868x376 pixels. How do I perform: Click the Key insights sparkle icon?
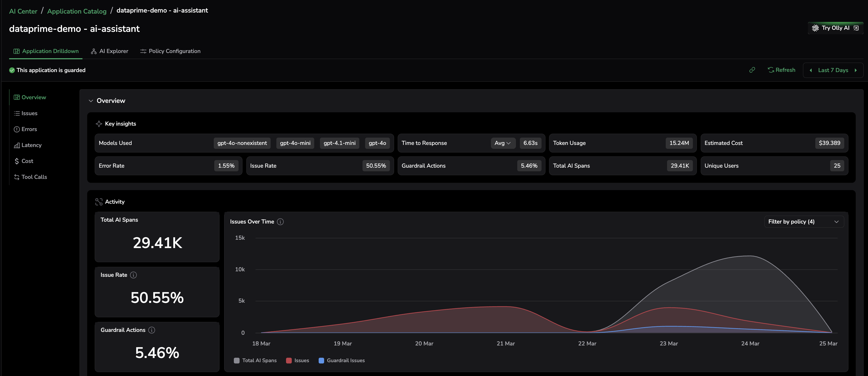99,124
